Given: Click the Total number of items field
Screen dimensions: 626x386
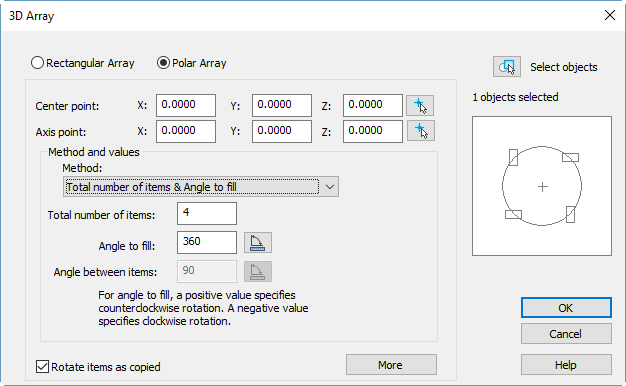Looking at the screenshot, I should click(x=207, y=214).
